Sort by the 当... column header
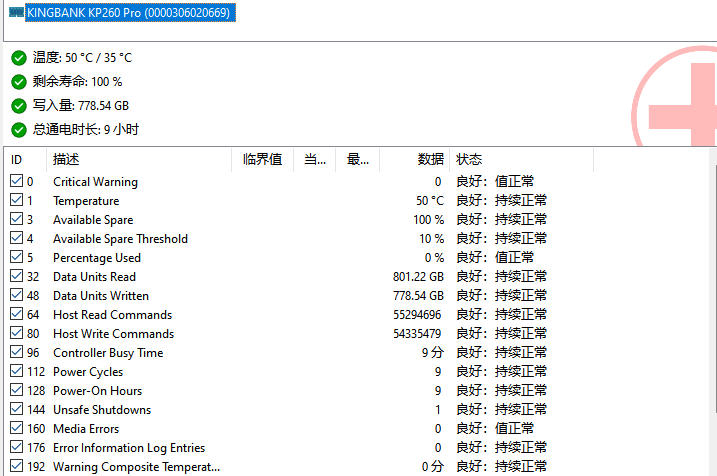Screen dimensions: 717x476 coord(315,160)
